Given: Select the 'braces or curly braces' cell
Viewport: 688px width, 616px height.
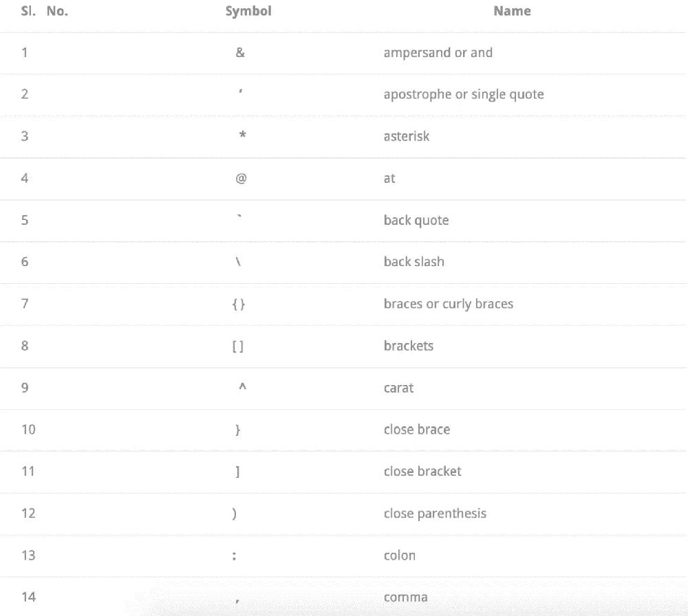Looking at the screenshot, I should pos(449,304).
